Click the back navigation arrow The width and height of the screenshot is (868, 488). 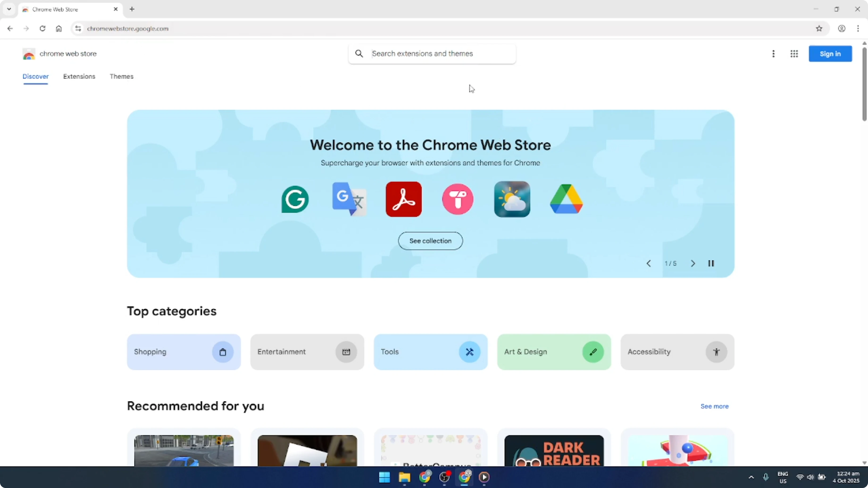pyautogui.click(x=10, y=29)
